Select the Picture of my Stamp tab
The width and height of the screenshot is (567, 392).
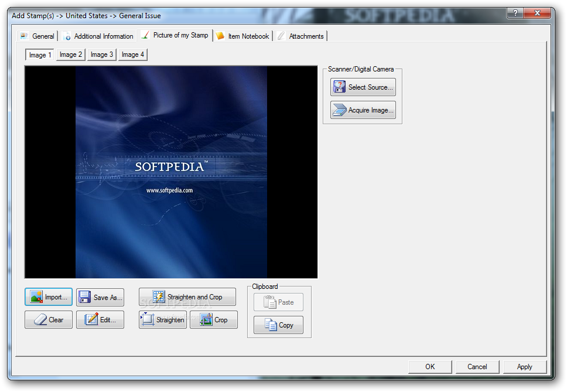176,35
